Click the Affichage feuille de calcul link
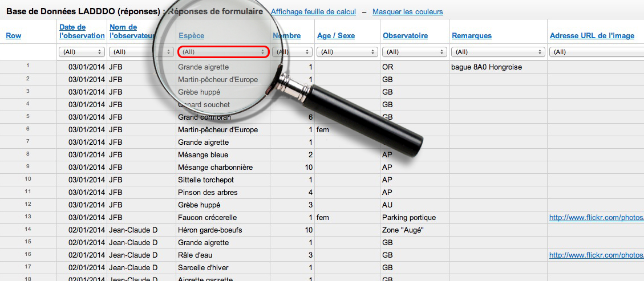Viewport: 644px width, 281px height. point(313,12)
